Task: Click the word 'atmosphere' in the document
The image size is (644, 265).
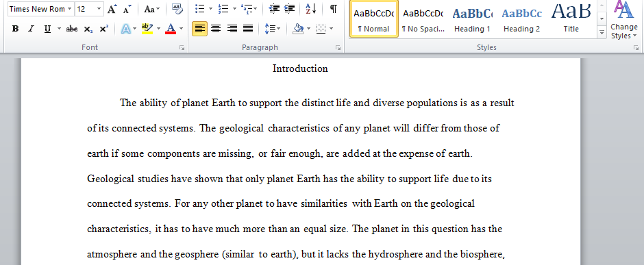Action: click(x=112, y=254)
